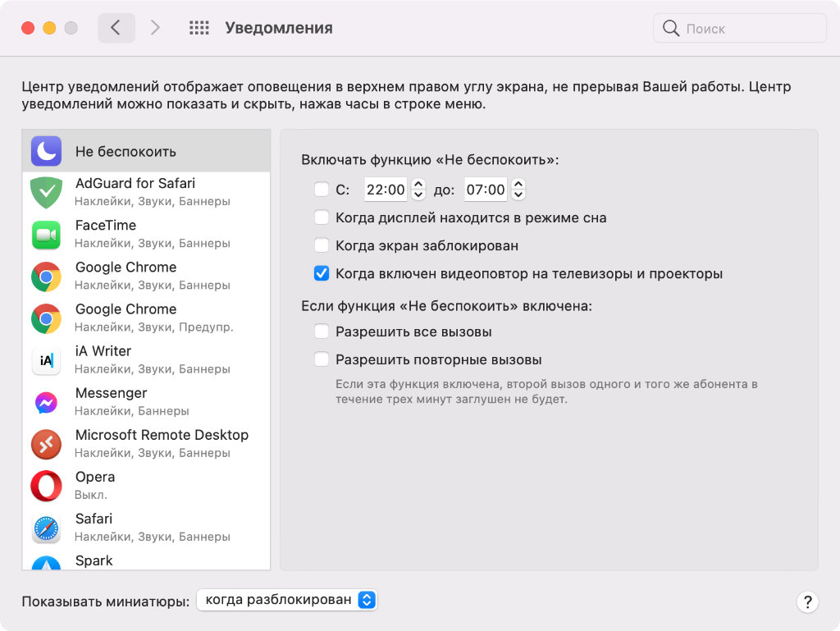This screenshot has height=631, width=840.
Task: Uncheck the TV and projector mirroring option
Action: (x=322, y=273)
